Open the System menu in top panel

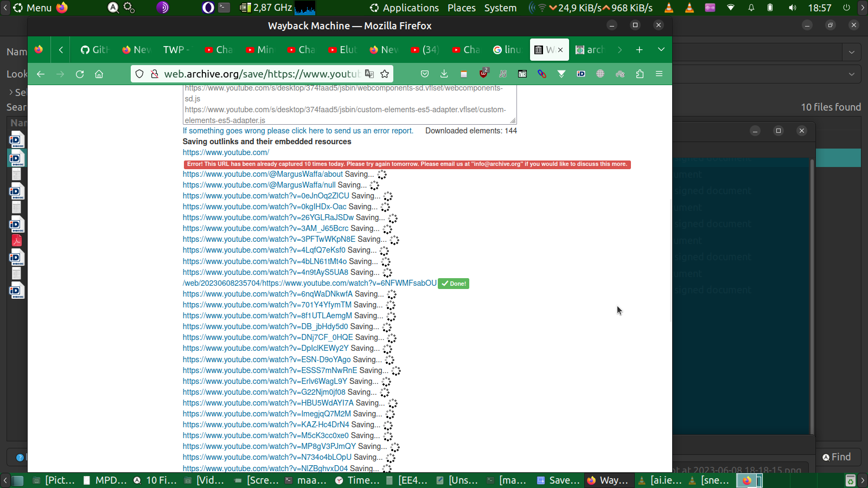[500, 8]
